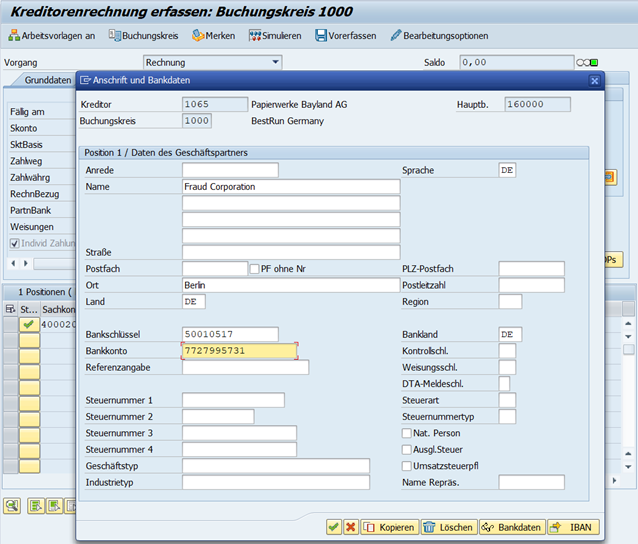Viewport: 638px width, 544px height.
Task: Toggle the Umsatzsteuerpfl checkbox
Action: point(406,465)
